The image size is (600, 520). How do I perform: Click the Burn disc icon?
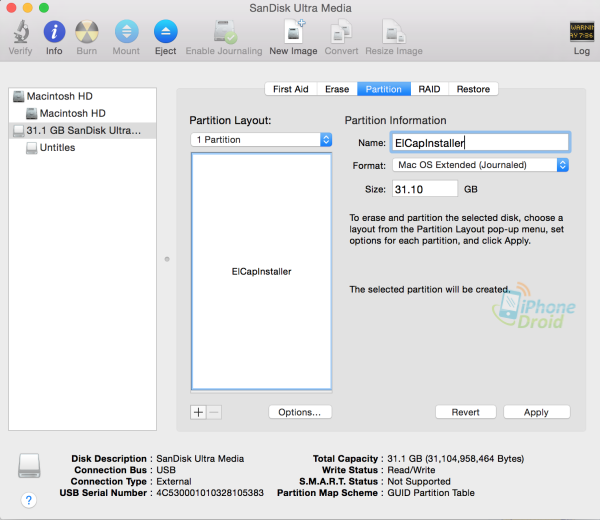pyautogui.click(x=87, y=33)
